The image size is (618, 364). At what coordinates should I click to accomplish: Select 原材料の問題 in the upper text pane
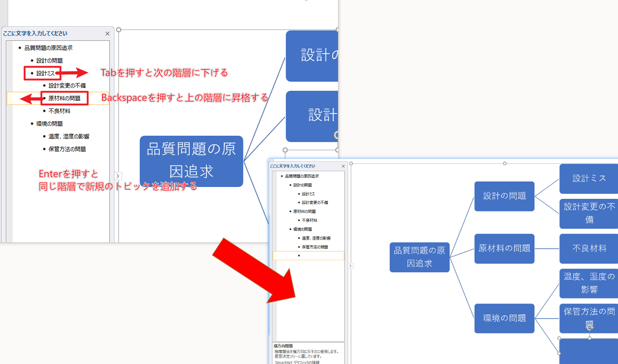point(64,98)
